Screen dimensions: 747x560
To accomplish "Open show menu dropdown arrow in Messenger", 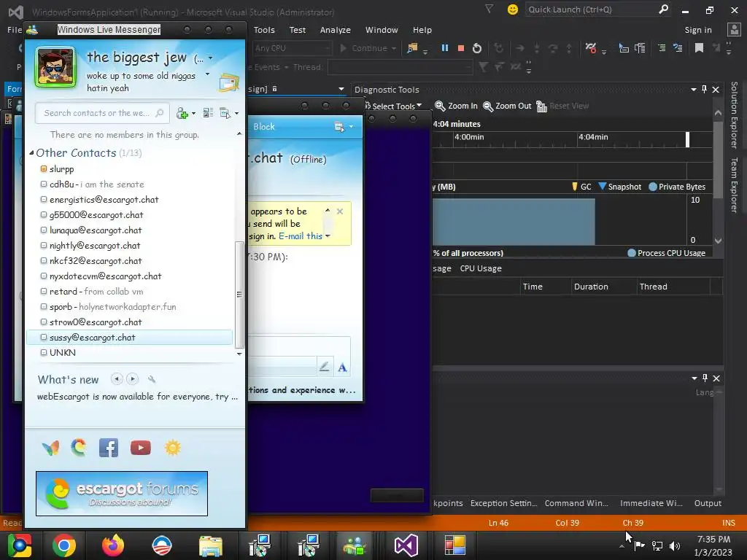I will tap(237, 113).
